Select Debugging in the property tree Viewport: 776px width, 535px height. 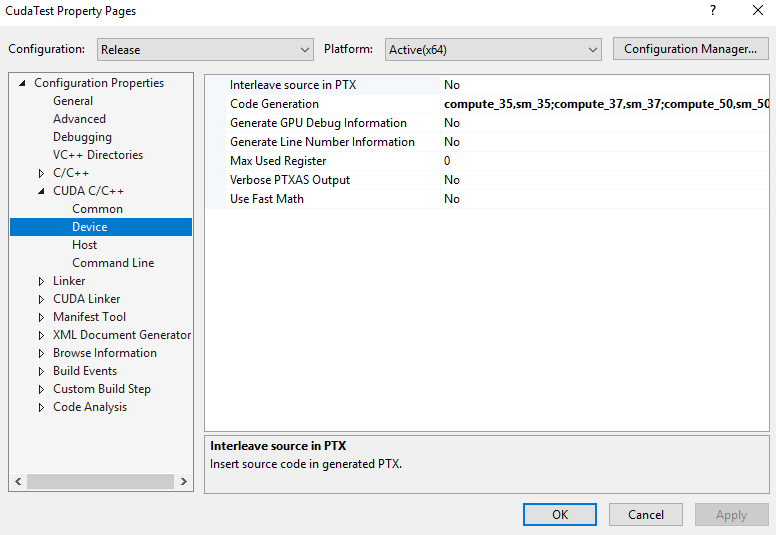click(x=82, y=137)
